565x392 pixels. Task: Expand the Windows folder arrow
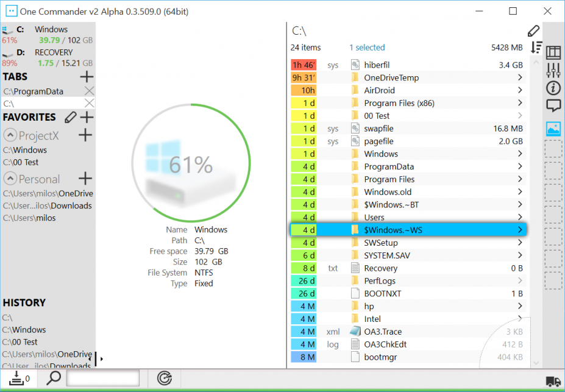pos(520,154)
